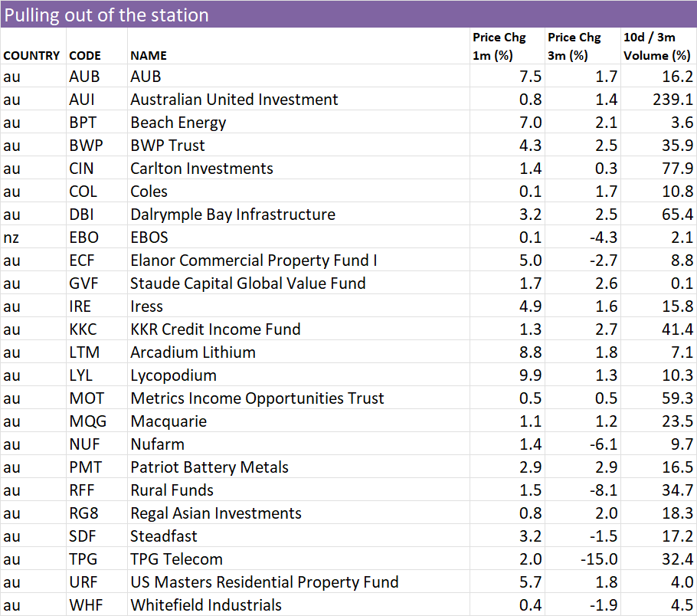
Task: Click the "Nufarm" name cell
Action: (x=157, y=444)
